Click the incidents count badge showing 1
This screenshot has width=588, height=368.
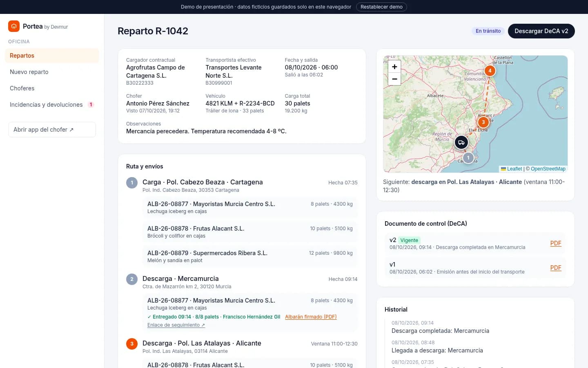tap(91, 105)
